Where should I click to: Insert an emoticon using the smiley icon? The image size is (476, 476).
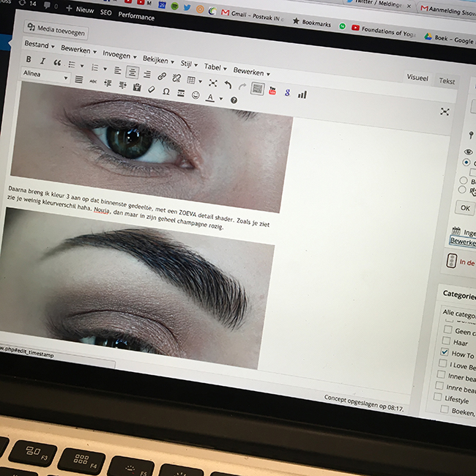point(196,95)
